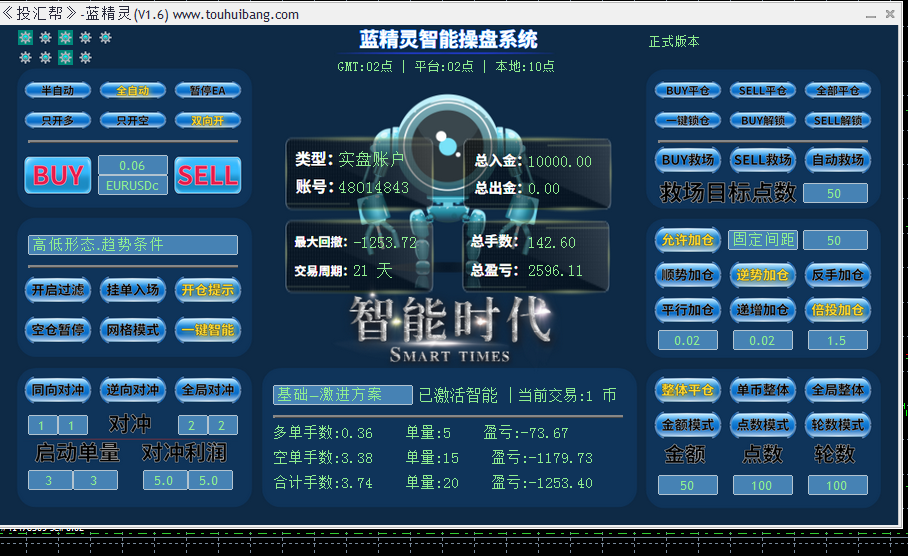Open the 固定间距 spacing dropdown
Image resolution: width=908 pixels, height=556 pixels.
click(x=763, y=240)
